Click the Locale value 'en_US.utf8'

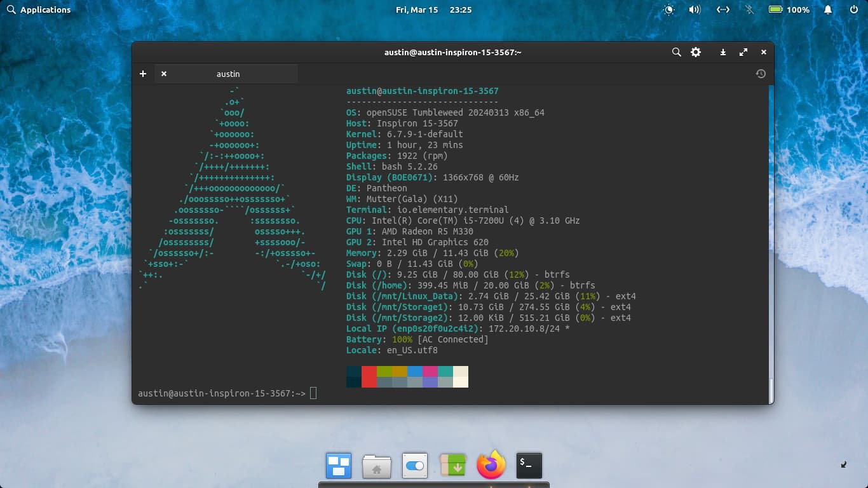pos(412,350)
